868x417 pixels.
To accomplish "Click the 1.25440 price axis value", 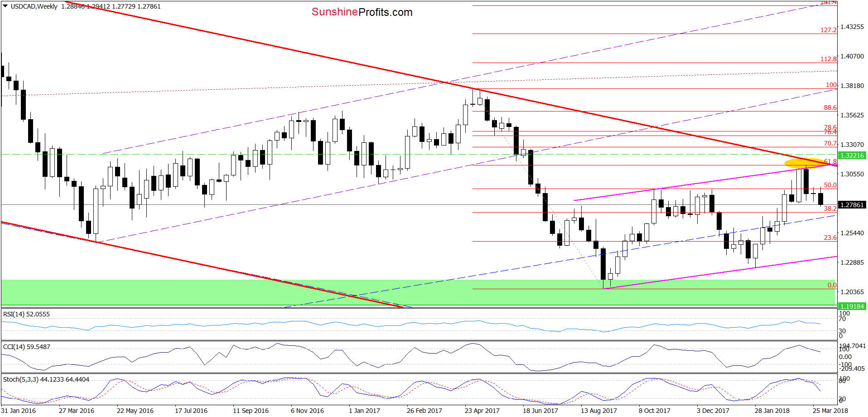I will click(852, 233).
